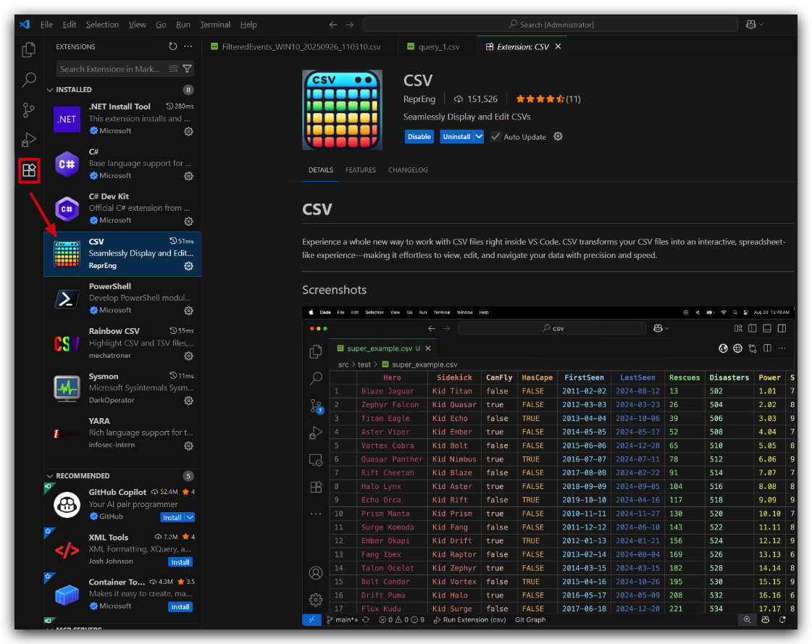Screen dimensions: 812x644
Task: Open the Extensions view icon
Action: point(29,170)
